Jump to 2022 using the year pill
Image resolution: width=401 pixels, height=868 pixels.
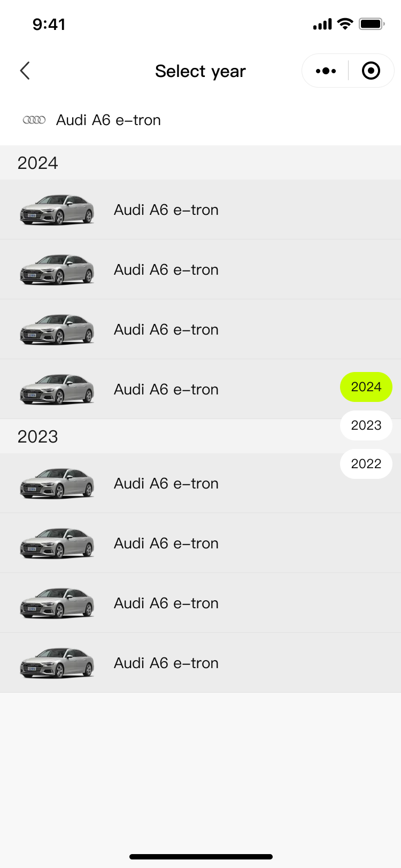click(x=366, y=464)
